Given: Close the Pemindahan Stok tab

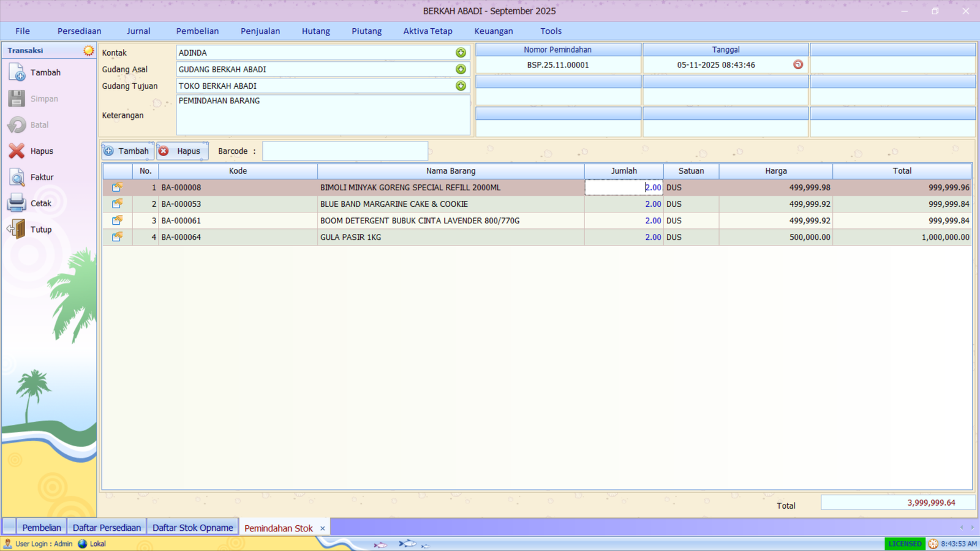Looking at the screenshot, I should click(x=323, y=528).
